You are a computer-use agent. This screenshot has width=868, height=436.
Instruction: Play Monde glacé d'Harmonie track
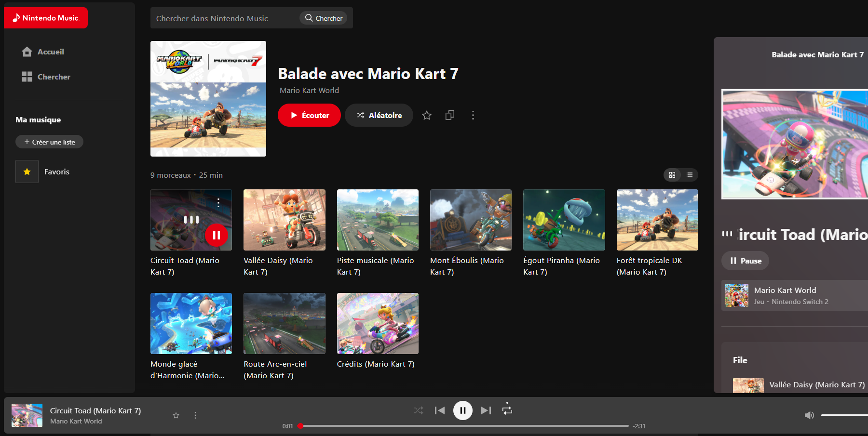click(191, 323)
